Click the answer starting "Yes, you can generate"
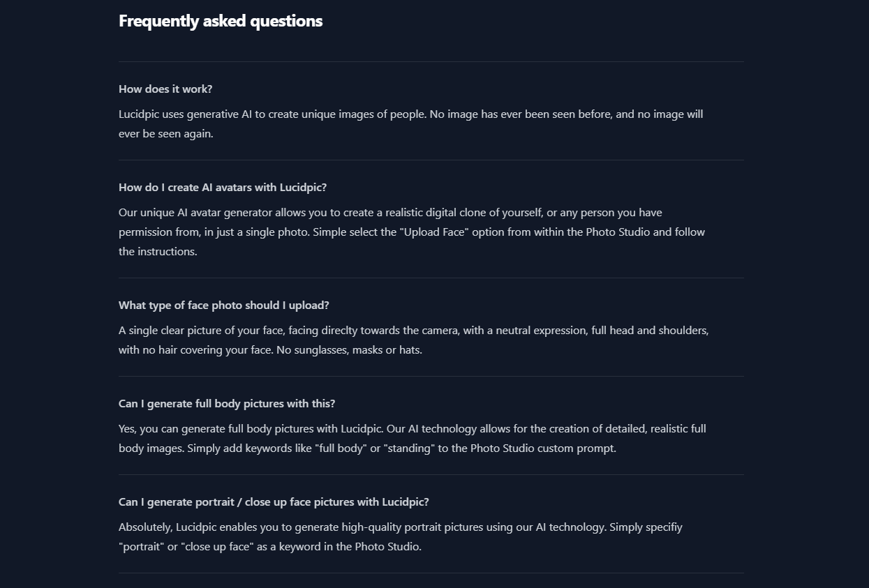This screenshot has height=588, width=869. [x=413, y=439]
